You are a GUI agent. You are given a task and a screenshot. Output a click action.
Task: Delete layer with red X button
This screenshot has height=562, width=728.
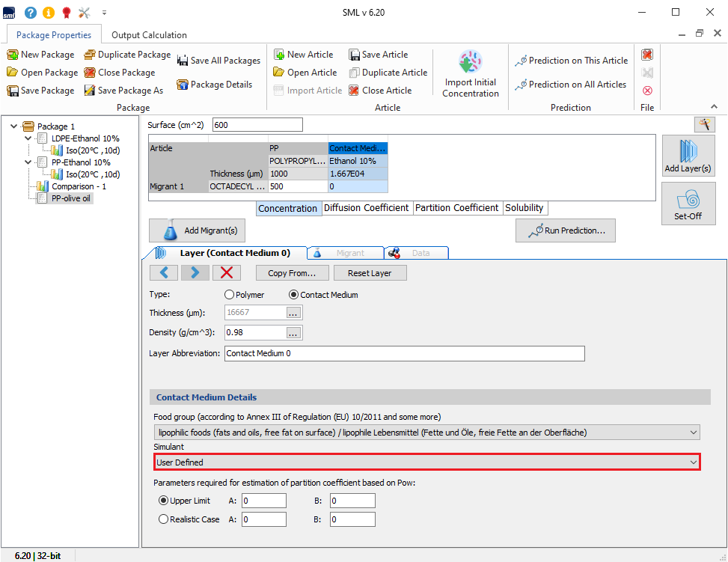(x=226, y=273)
